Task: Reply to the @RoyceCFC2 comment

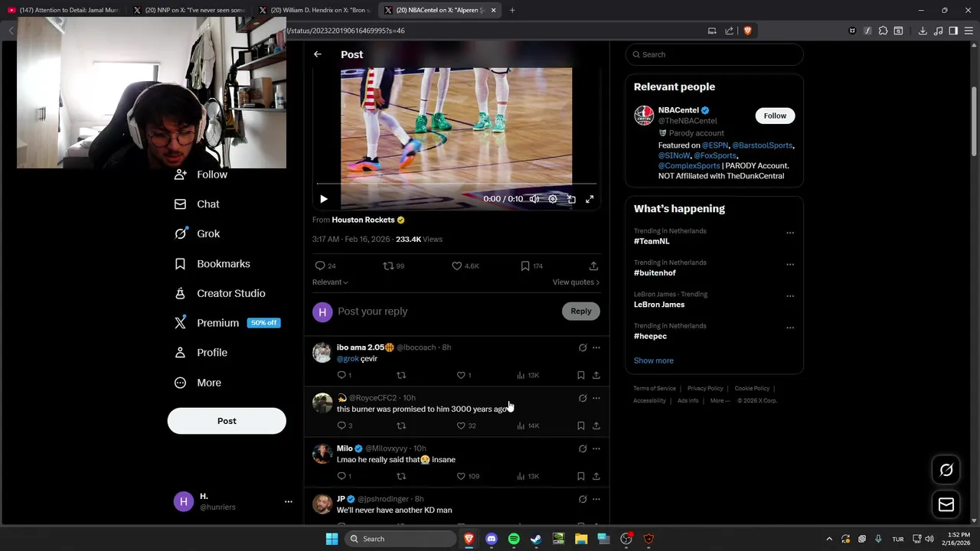Action: [345, 425]
